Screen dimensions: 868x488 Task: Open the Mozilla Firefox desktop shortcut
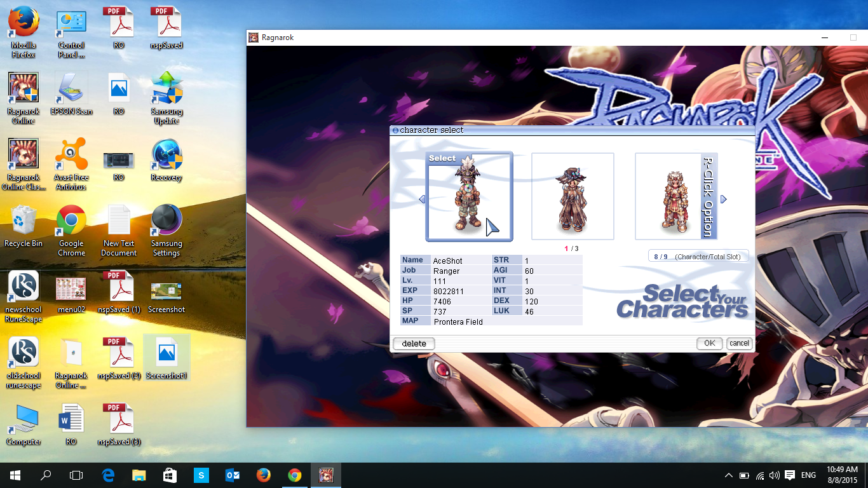(24, 32)
